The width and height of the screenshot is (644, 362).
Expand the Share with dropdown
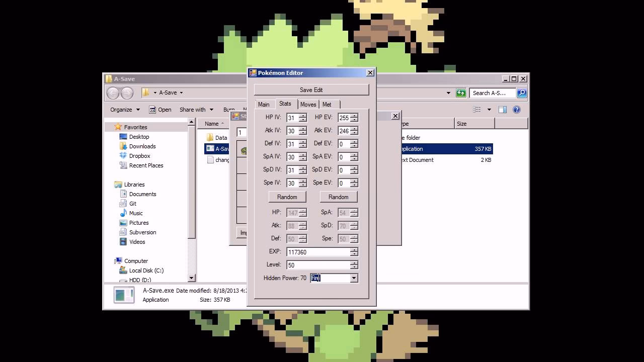(196, 110)
